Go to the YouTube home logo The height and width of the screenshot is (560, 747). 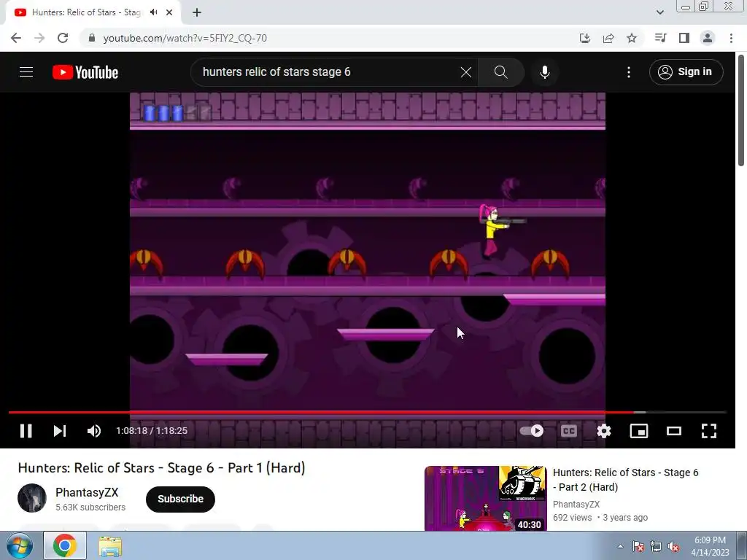pos(85,72)
